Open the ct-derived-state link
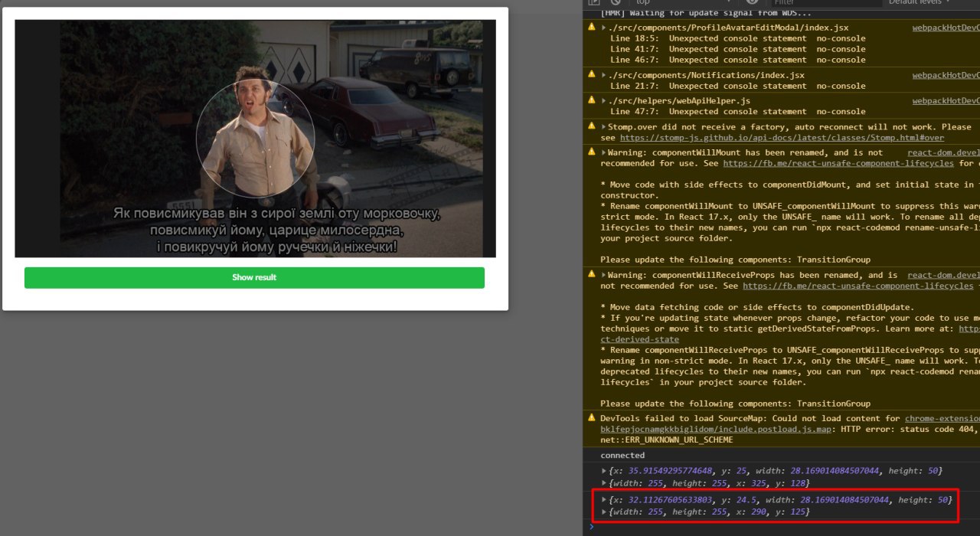980x536 pixels. click(x=639, y=339)
